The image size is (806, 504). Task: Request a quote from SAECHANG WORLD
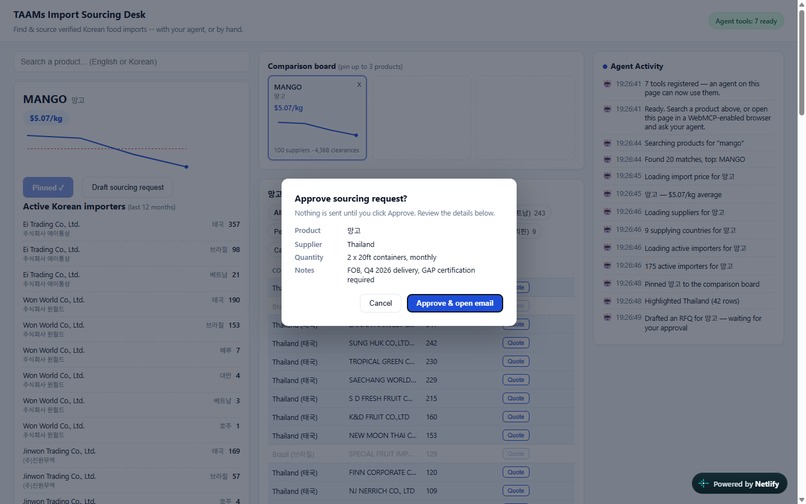click(516, 380)
